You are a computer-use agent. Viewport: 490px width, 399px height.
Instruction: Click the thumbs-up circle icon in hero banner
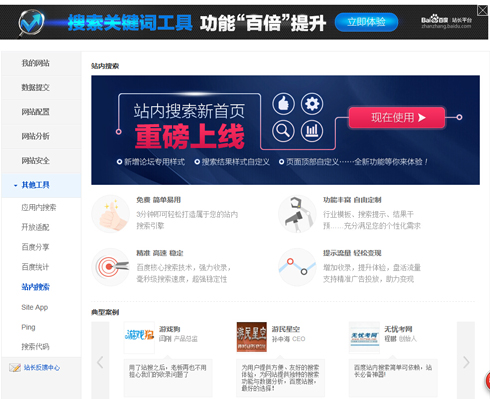point(283,104)
